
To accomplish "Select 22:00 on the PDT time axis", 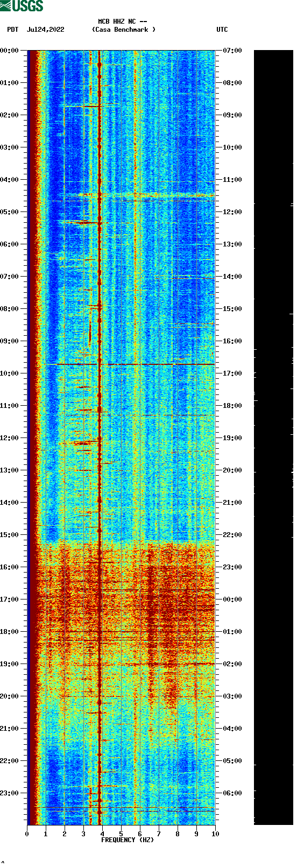I will [x=10, y=761].
